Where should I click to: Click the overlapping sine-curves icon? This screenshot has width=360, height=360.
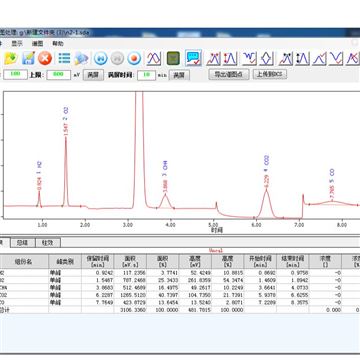pyautogui.click(x=154, y=58)
